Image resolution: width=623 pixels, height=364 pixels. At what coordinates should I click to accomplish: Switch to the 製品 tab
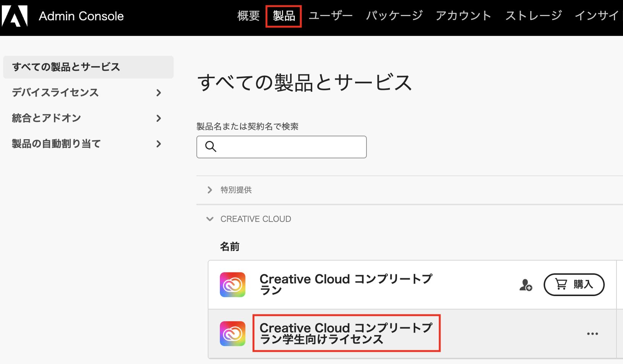coord(284,16)
